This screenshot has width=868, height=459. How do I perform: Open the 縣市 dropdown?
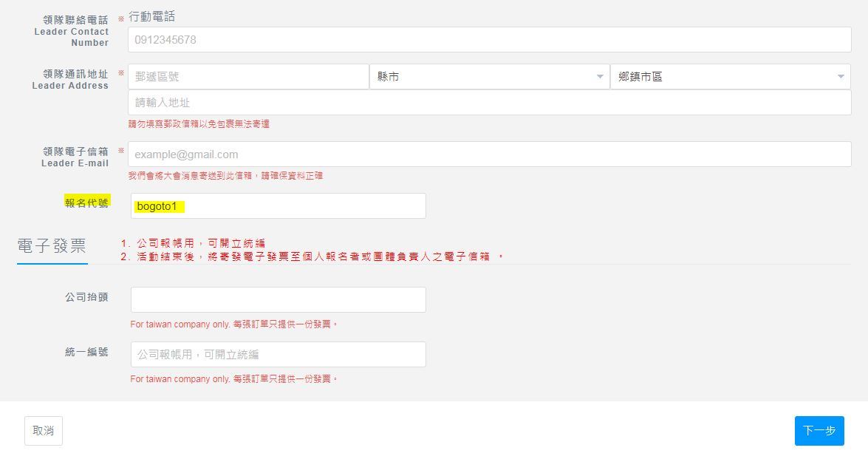pos(489,77)
